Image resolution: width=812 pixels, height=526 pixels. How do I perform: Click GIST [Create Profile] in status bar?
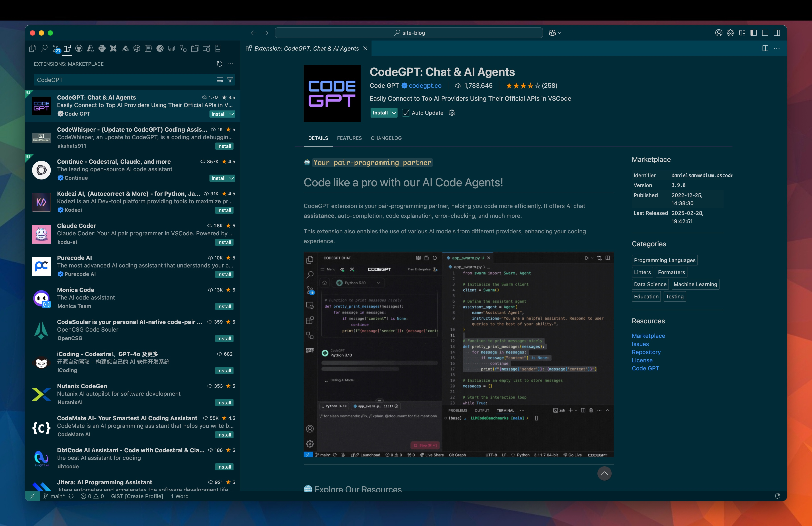point(137,496)
